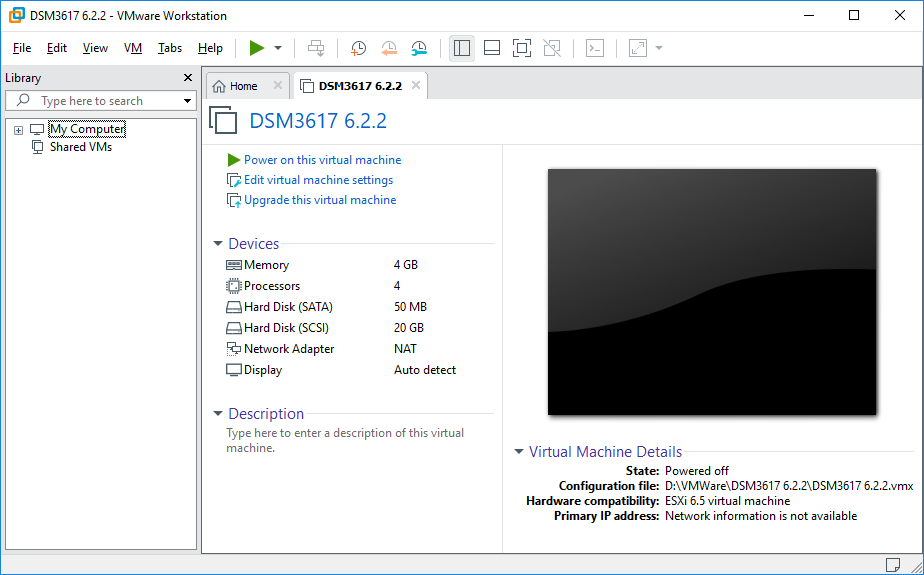Close the DSM3617 6.2.2 tab
This screenshot has width=924, height=575.
(416, 85)
